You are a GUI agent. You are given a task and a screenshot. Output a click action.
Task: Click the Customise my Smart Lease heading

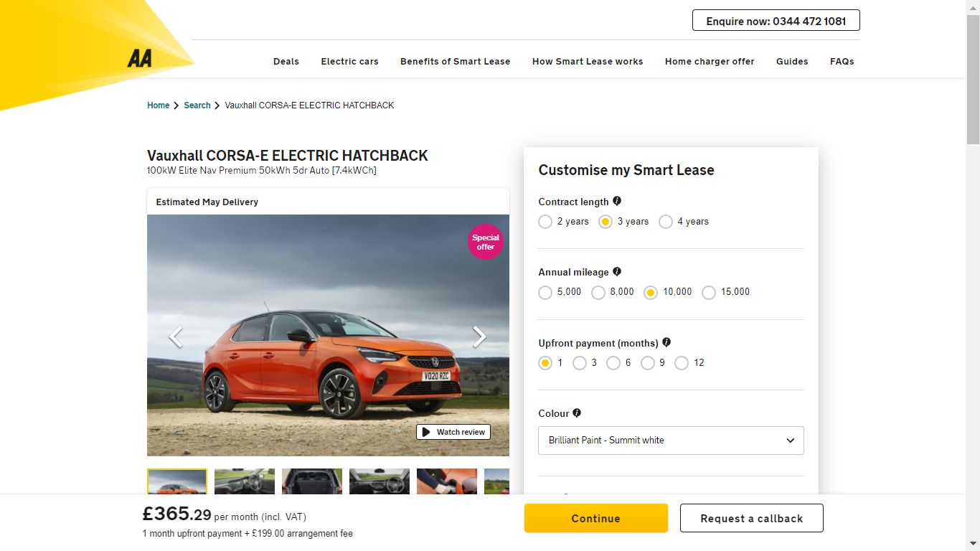(x=626, y=170)
